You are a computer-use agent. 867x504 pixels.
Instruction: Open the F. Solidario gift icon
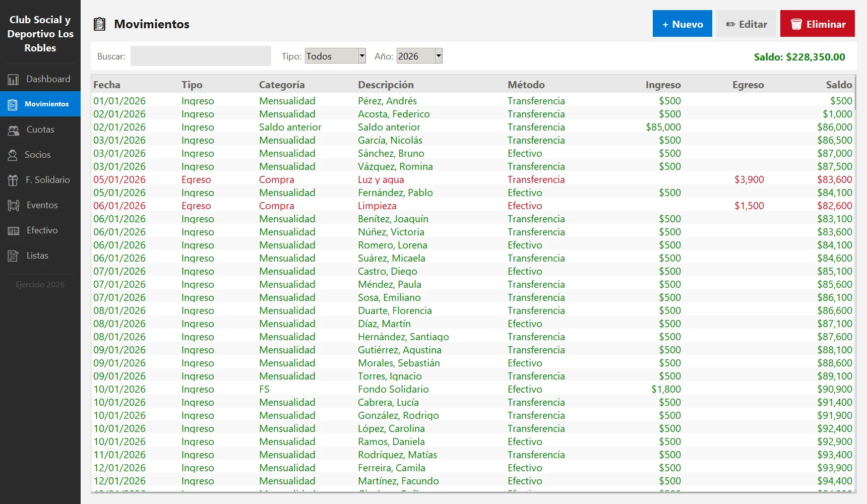pos(13,180)
